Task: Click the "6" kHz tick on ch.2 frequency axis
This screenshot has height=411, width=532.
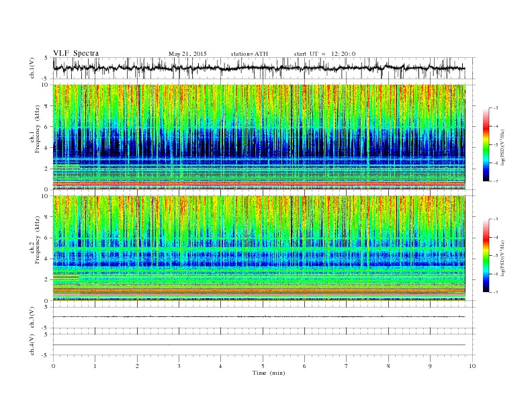Action: pyautogui.click(x=47, y=238)
